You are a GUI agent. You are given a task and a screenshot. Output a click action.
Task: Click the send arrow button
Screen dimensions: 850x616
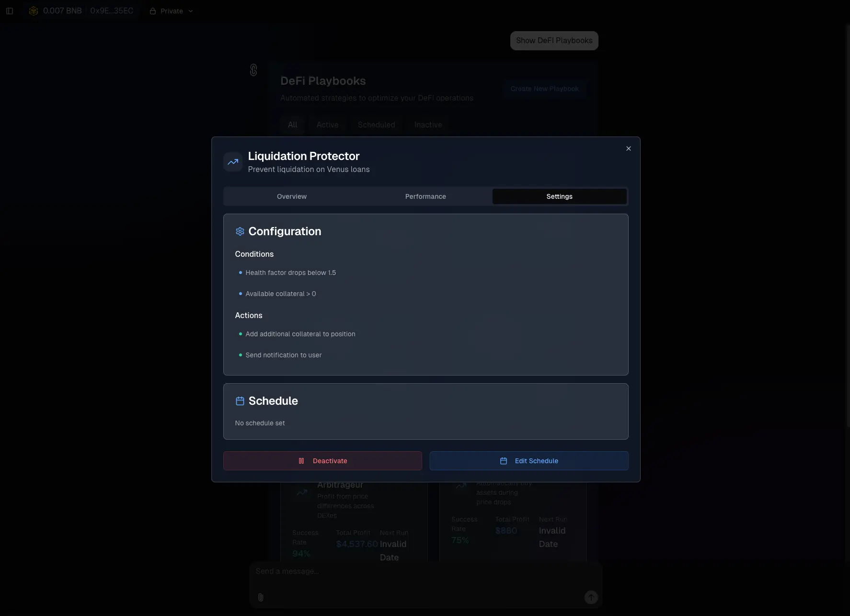[x=591, y=597]
